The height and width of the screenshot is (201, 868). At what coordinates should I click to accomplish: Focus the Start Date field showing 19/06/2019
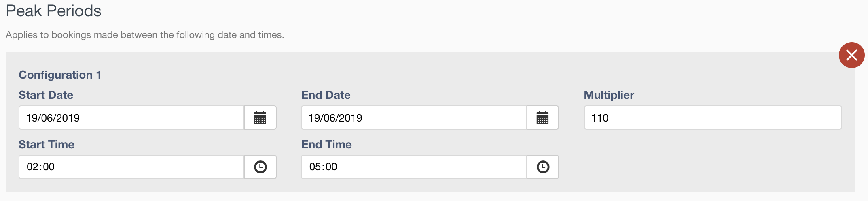tap(131, 118)
